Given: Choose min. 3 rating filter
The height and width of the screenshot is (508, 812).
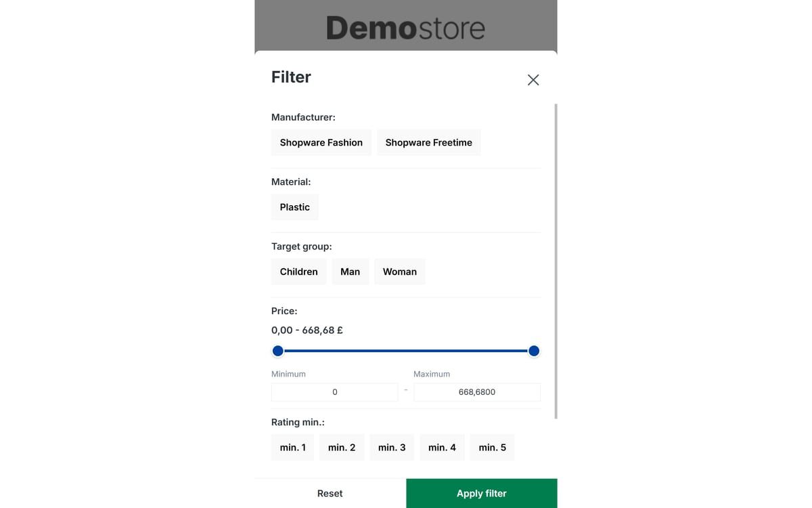Looking at the screenshot, I should [x=392, y=448].
